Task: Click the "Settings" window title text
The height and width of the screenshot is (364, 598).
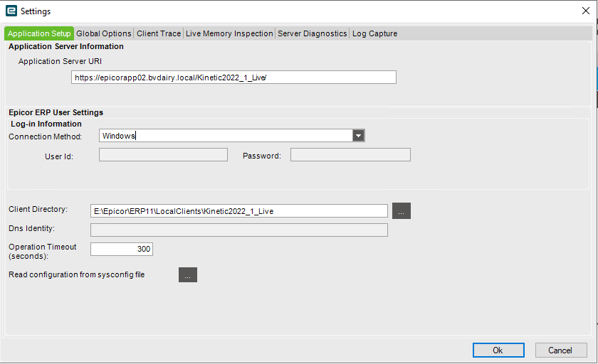Action: pos(36,11)
